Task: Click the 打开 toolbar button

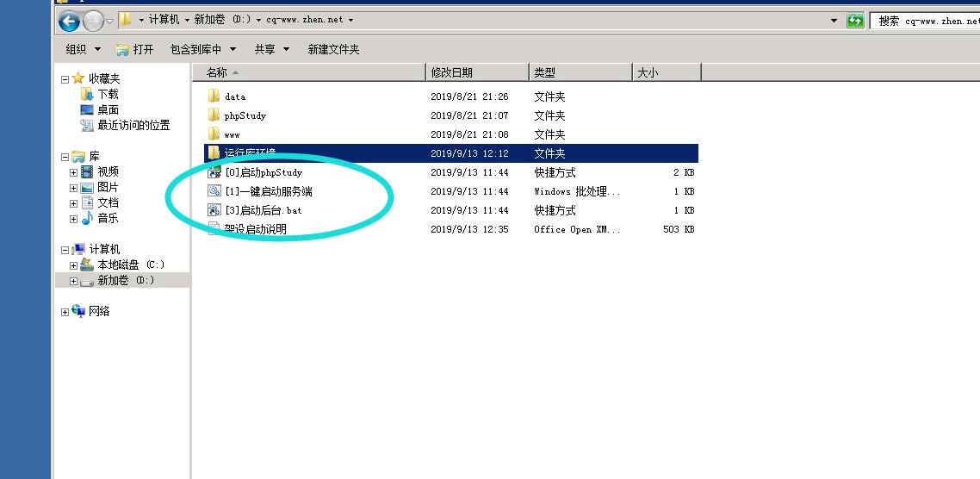Action: 135,49
